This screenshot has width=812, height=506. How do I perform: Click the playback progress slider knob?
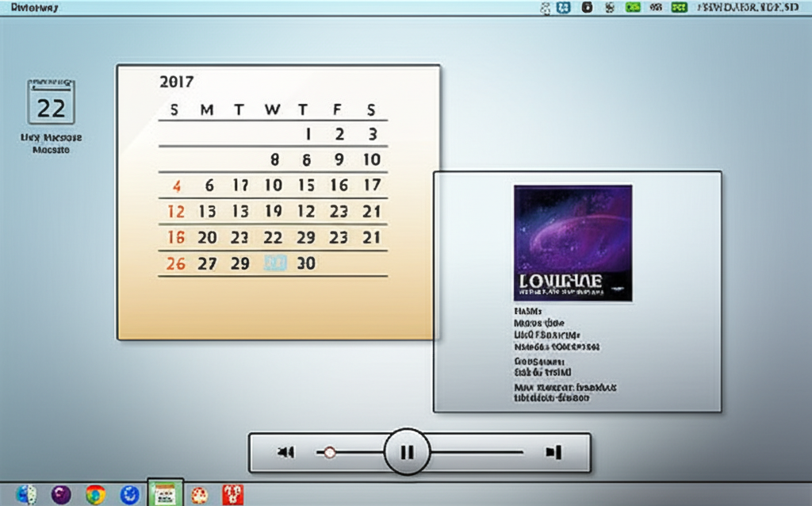pos(330,453)
